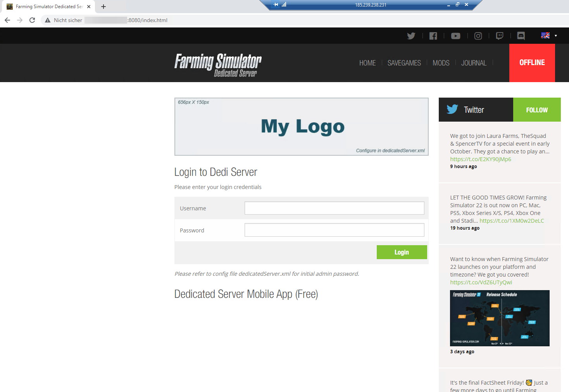This screenshot has width=569, height=392.
Task: Minimize the remote desktop session
Action: [448, 5]
